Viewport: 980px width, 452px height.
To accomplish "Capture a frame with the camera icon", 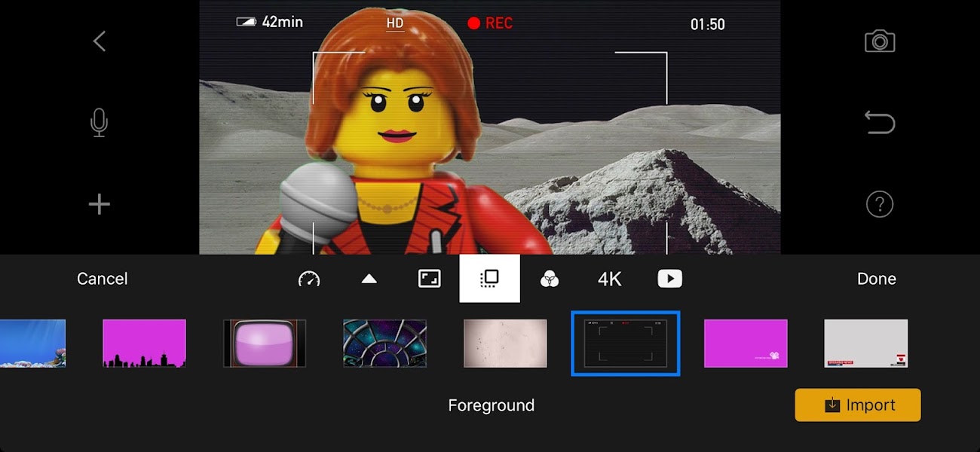I will [x=880, y=41].
